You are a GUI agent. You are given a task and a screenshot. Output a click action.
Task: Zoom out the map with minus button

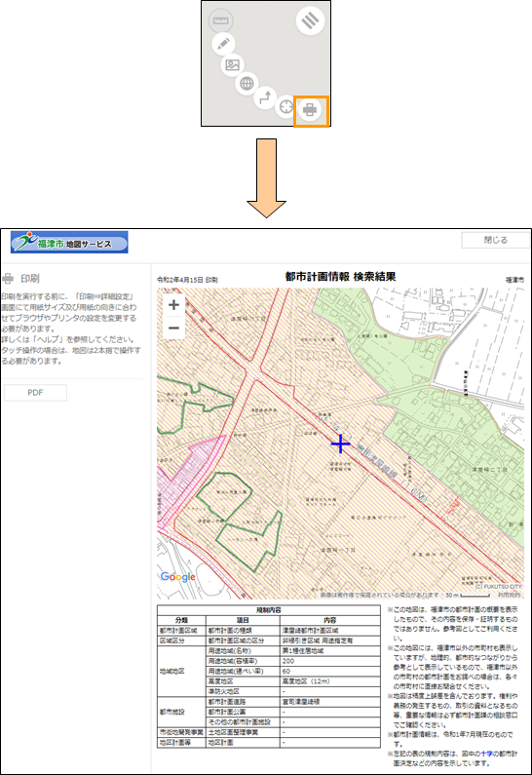(173, 328)
